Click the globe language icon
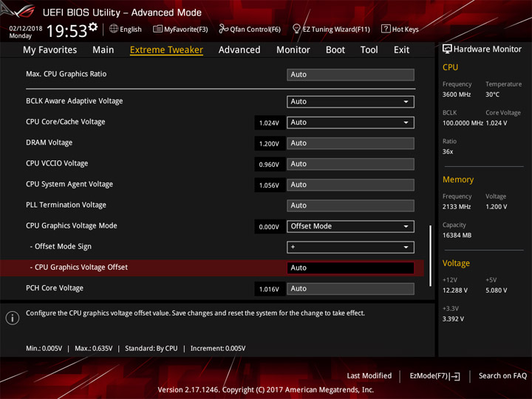Screen dimensions: 532x399 [x=114, y=29]
